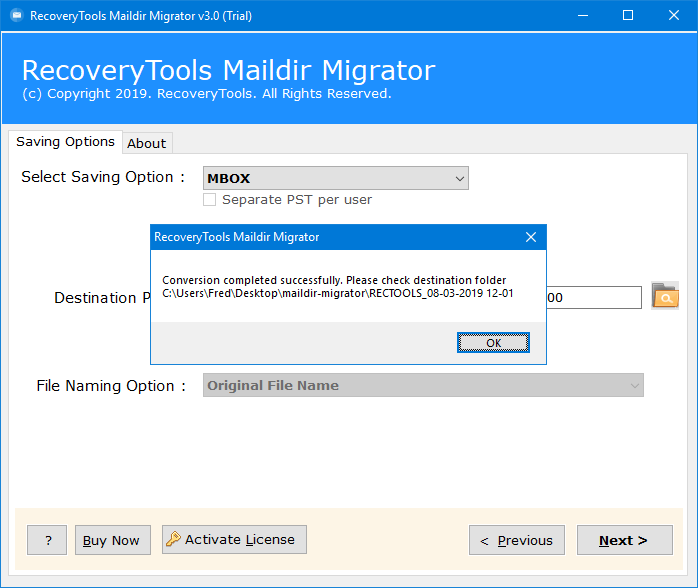698x588 pixels.
Task: Go back with the Previous button
Action: [x=517, y=540]
